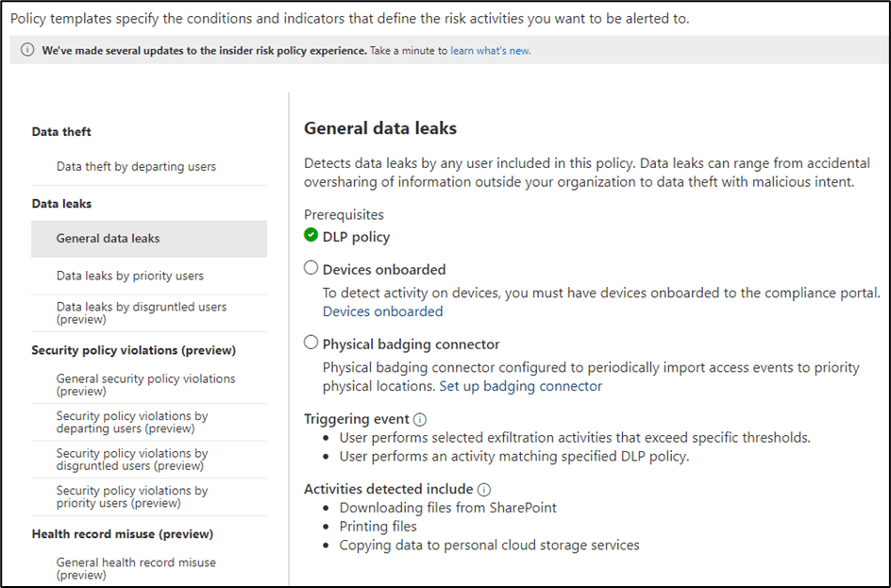Open the blue Devices onboarded link
The image size is (891, 588).
382,311
